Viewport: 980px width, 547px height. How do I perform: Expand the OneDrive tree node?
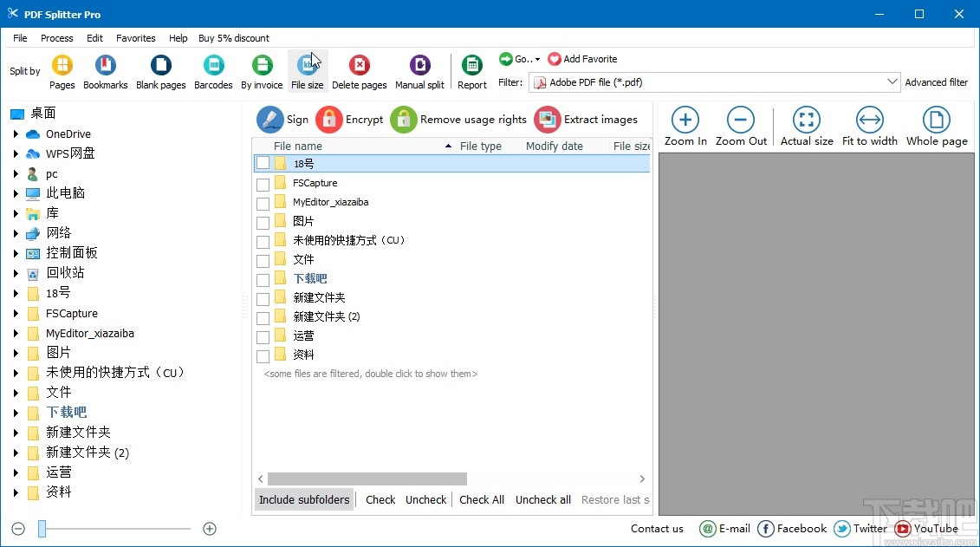(x=16, y=133)
